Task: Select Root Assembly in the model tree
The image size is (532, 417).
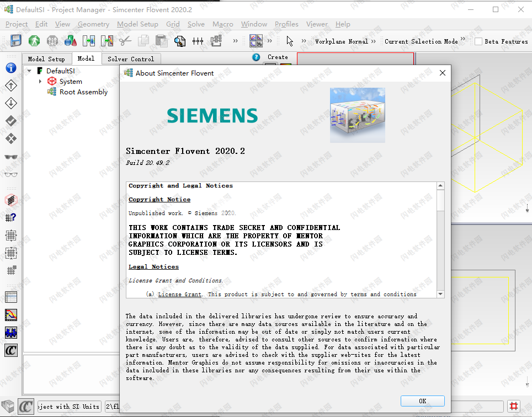Action: click(x=83, y=92)
